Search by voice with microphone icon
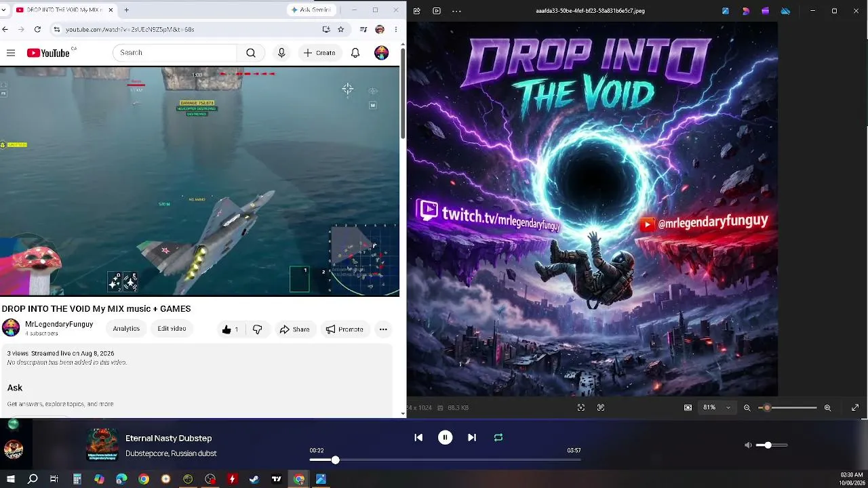868x488 pixels. pyautogui.click(x=281, y=53)
